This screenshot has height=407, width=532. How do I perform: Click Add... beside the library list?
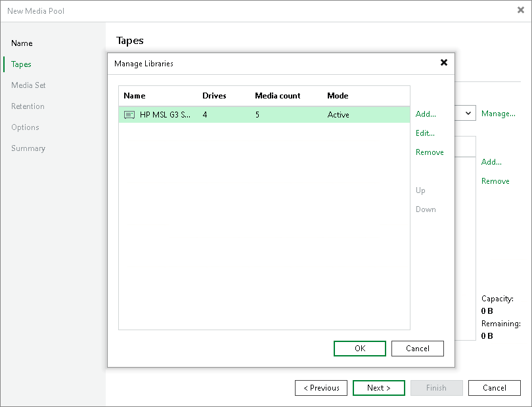coord(425,114)
